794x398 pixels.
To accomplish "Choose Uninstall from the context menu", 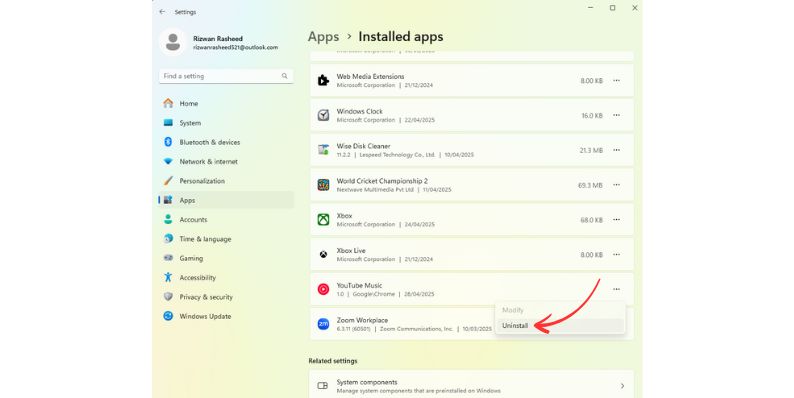I will [x=560, y=326].
